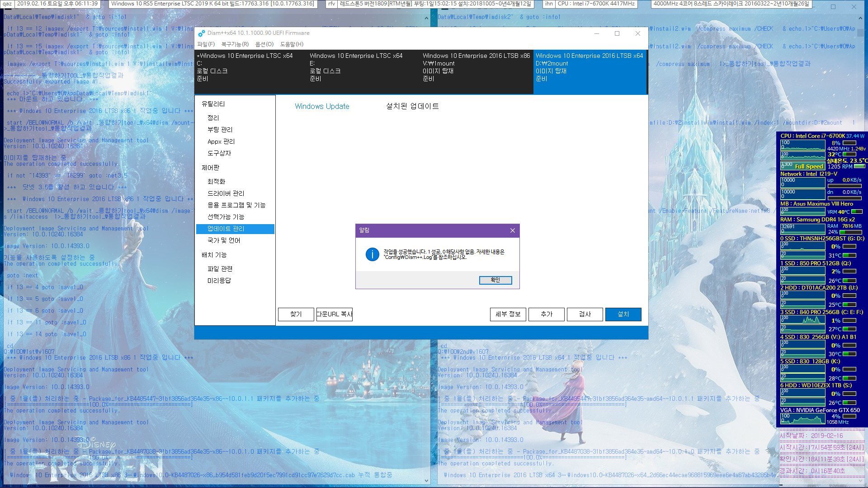Open the 도움말(H) menu
This screenshot has height=488, width=868.
tap(292, 44)
